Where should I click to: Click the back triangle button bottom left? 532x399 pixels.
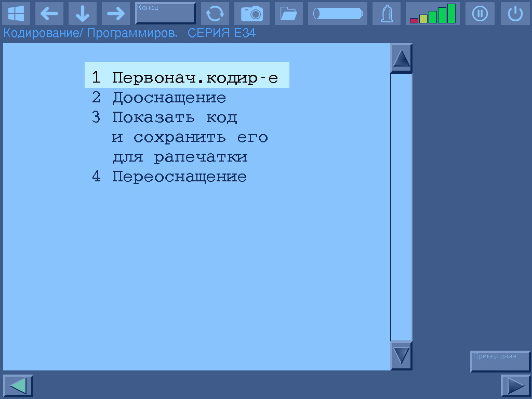coord(17,385)
